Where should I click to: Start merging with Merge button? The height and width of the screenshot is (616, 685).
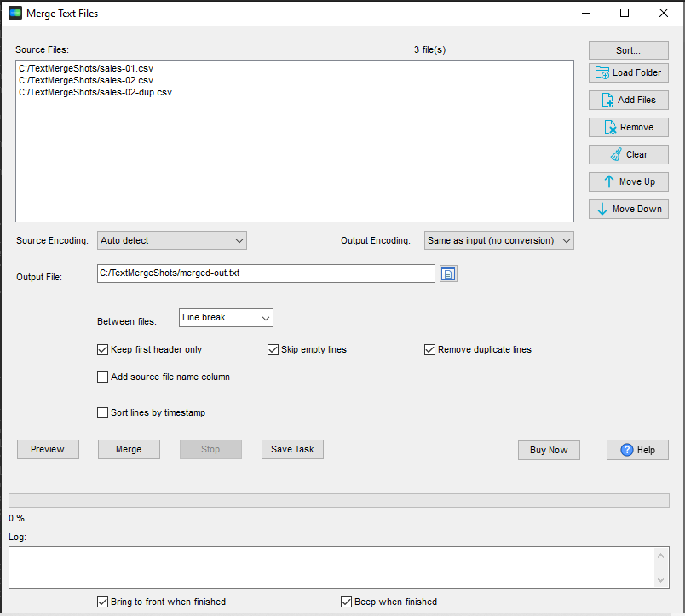click(129, 450)
